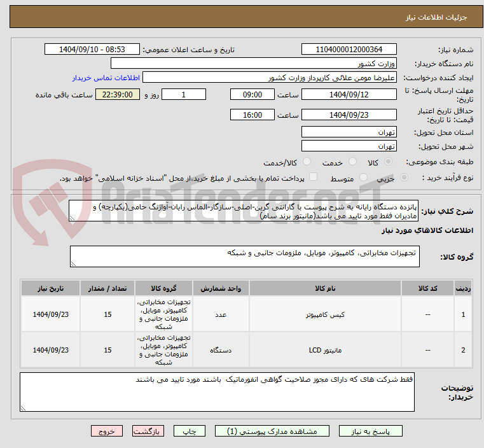The height and width of the screenshot is (448, 484).
Task: Click the مانیتور LCD item name cell
Action: [x=325, y=350]
